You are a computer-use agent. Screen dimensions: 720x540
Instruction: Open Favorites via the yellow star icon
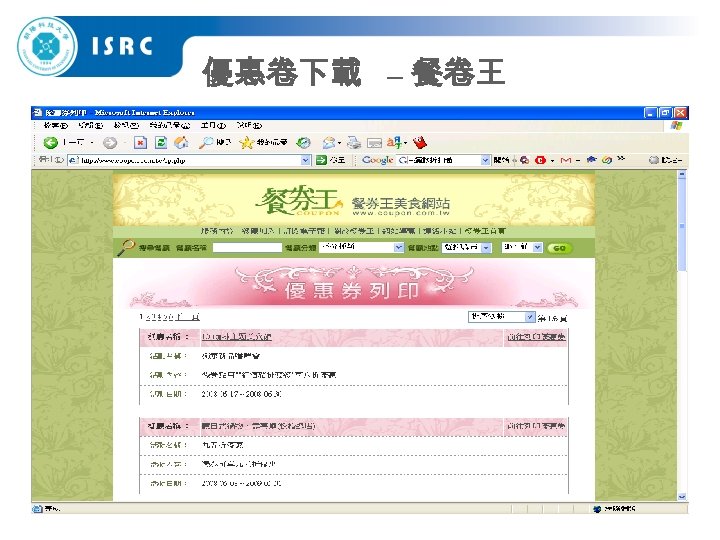tap(247, 143)
